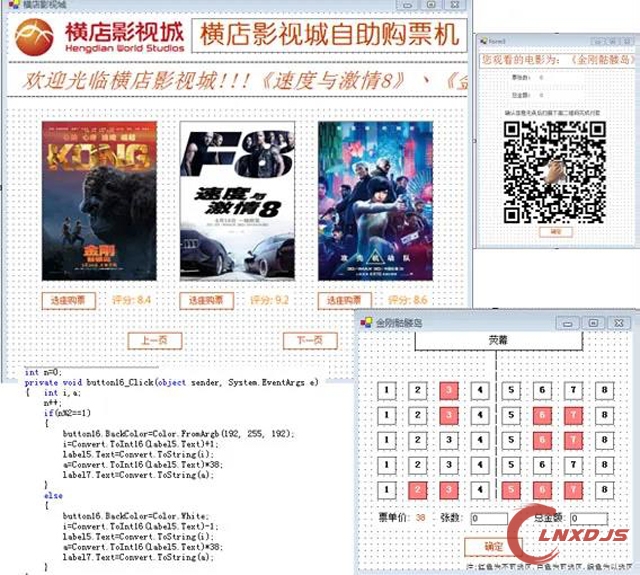640x575 pixels.
Task: Click 确定 below the QR code
Action: click(555, 232)
